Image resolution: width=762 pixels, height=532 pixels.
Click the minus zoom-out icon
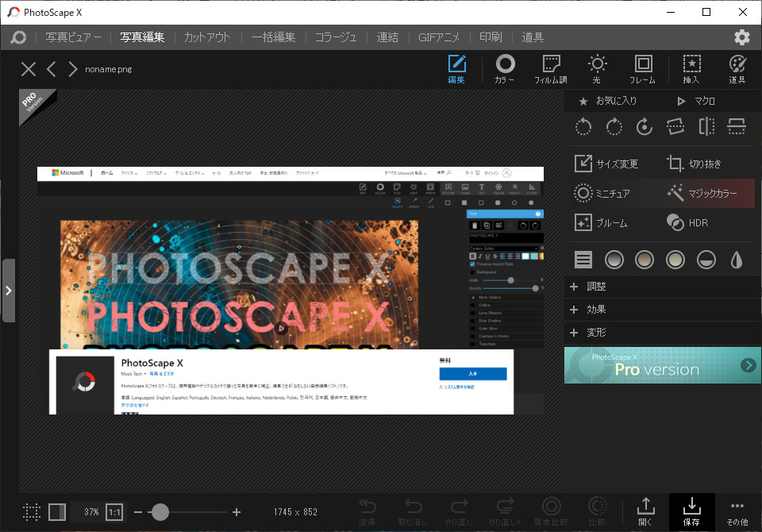coord(138,512)
